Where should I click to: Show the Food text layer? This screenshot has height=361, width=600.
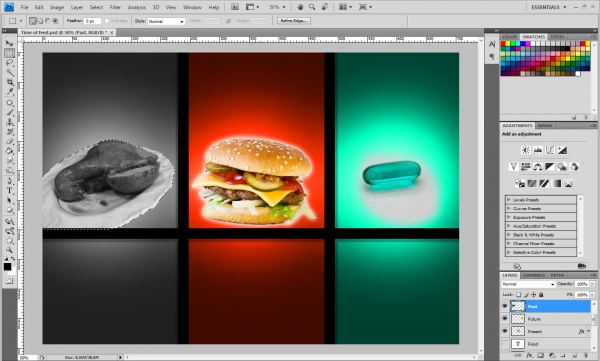[x=505, y=344]
